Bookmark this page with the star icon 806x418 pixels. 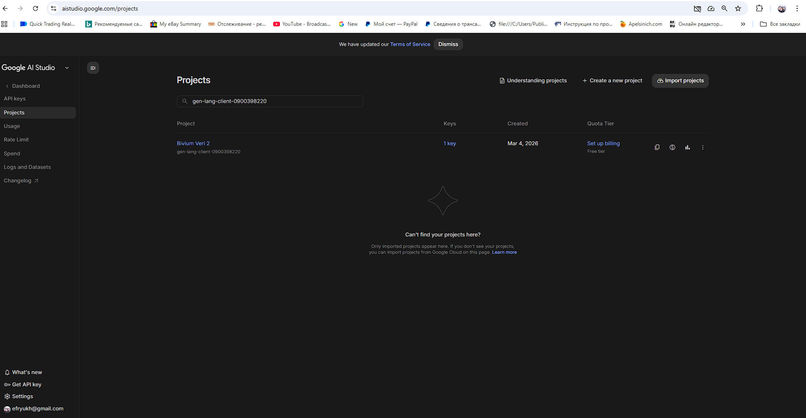point(738,8)
